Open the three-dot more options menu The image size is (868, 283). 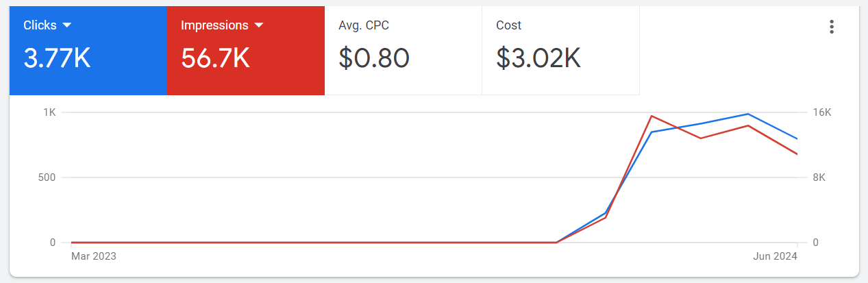coord(832,27)
